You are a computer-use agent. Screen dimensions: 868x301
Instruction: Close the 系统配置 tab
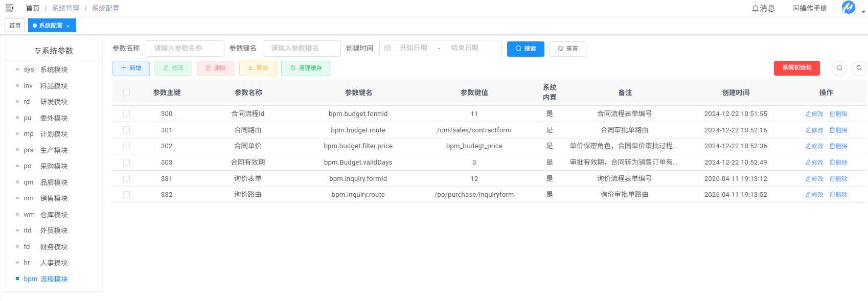click(x=68, y=26)
